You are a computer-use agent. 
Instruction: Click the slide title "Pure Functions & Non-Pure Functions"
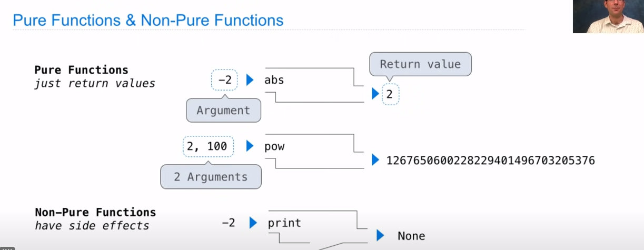click(x=148, y=21)
